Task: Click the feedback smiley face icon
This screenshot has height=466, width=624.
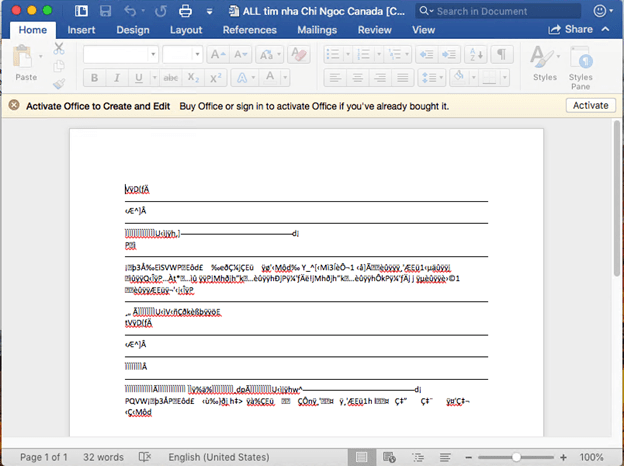Action: coord(599,11)
